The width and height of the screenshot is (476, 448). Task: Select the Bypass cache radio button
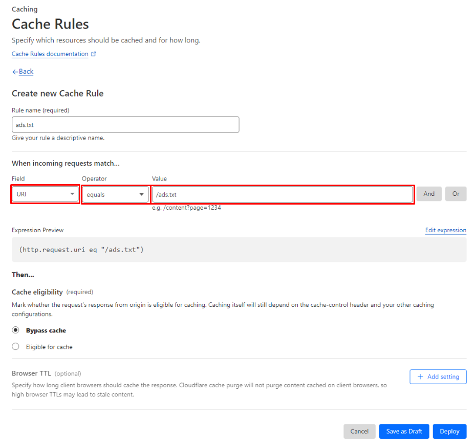point(15,330)
